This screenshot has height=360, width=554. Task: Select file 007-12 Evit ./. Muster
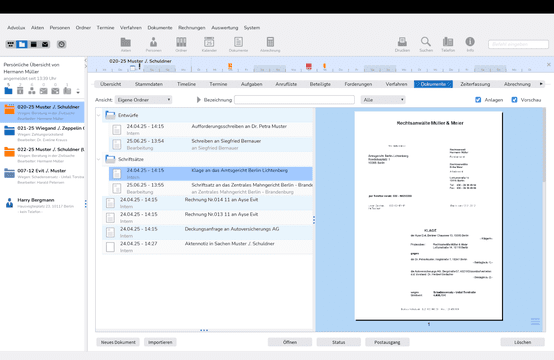point(42,176)
